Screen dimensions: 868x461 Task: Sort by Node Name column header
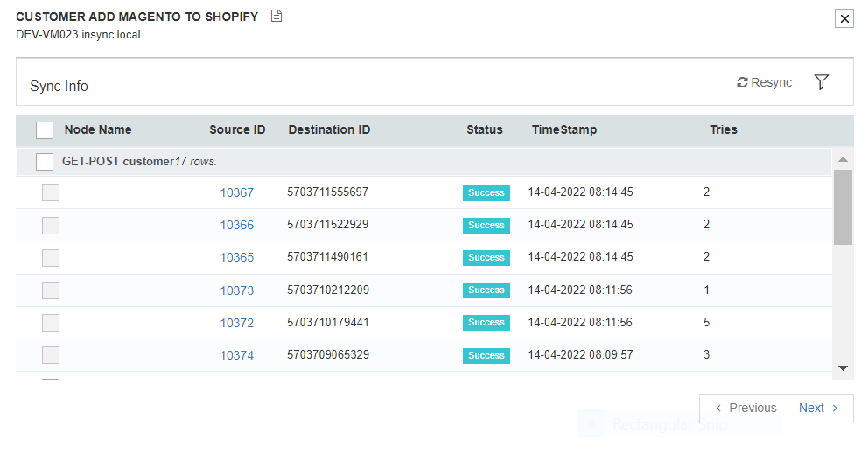click(98, 129)
